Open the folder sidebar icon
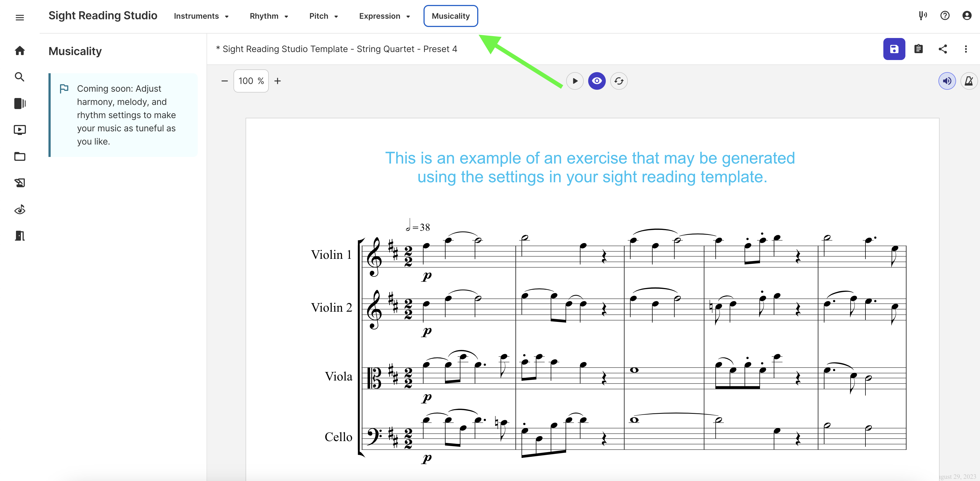The width and height of the screenshot is (980, 481). tap(20, 156)
